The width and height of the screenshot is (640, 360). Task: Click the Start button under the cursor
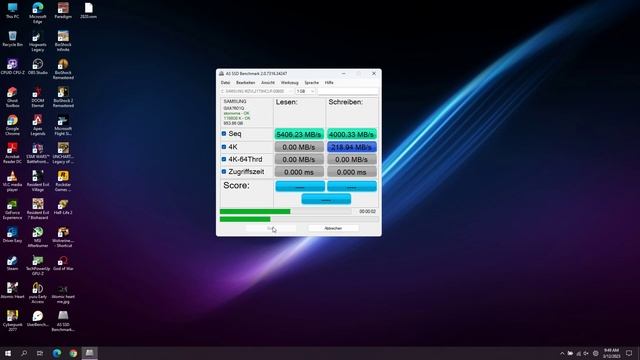pos(271,228)
